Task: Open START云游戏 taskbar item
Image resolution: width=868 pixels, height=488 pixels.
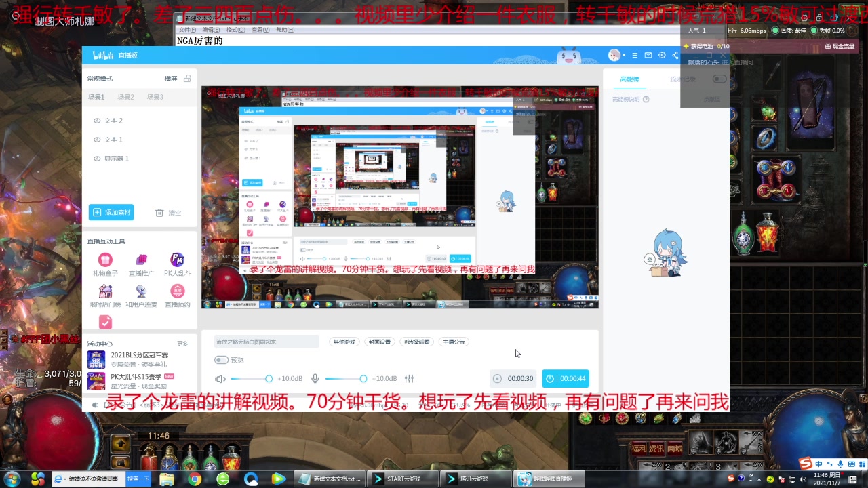Action: click(x=402, y=479)
